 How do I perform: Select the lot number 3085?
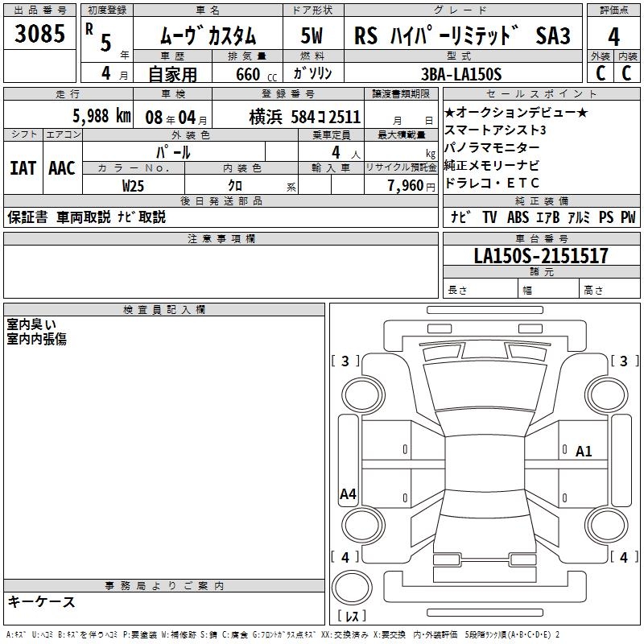[x=40, y=35]
